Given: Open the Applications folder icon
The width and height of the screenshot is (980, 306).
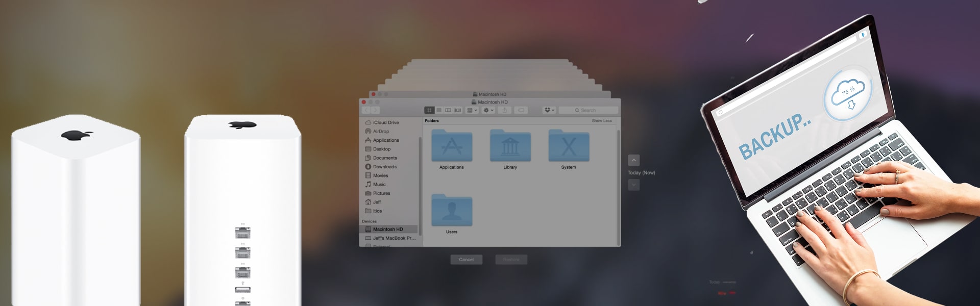Looking at the screenshot, I should [452, 146].
